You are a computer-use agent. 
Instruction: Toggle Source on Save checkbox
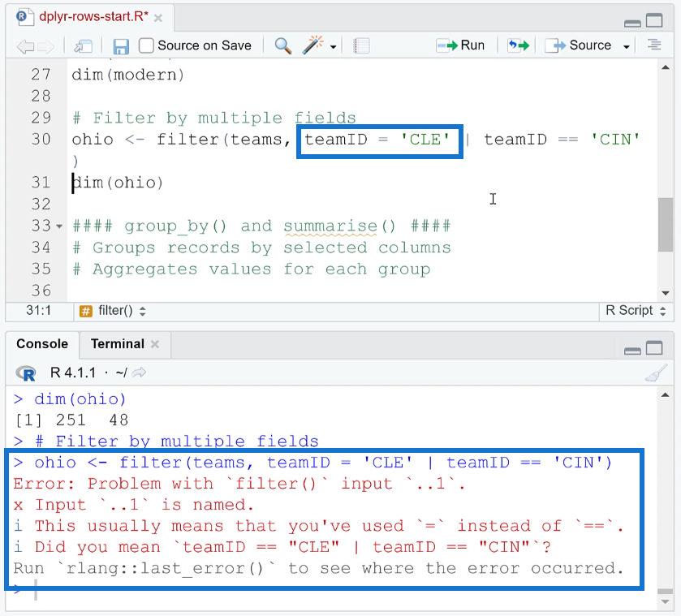[x=146, y=45]
